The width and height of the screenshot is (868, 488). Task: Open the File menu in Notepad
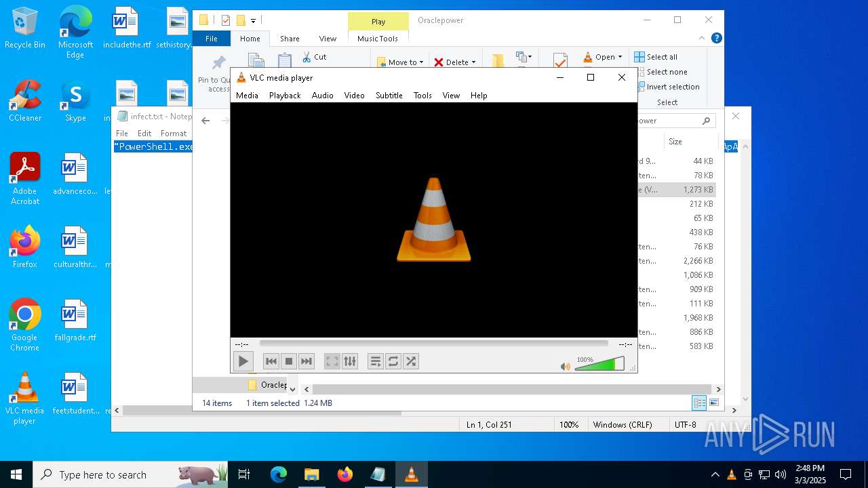coord(122,134)
